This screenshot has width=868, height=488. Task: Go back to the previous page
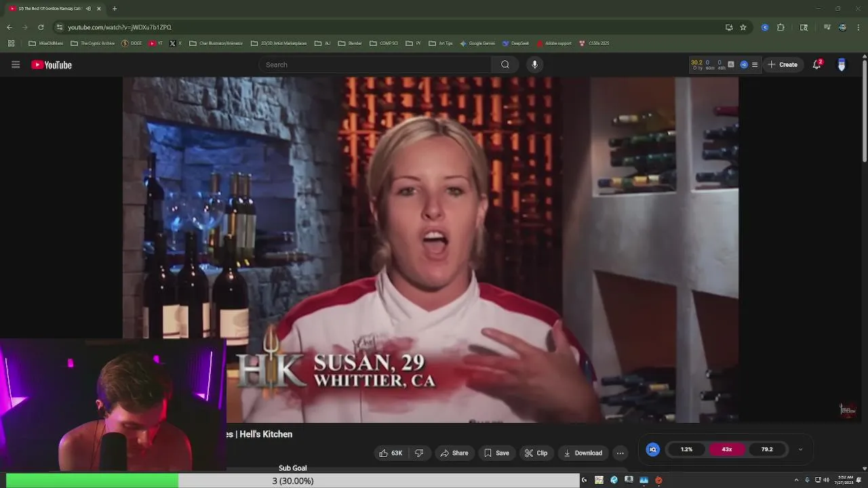click(x=9, y=27)
